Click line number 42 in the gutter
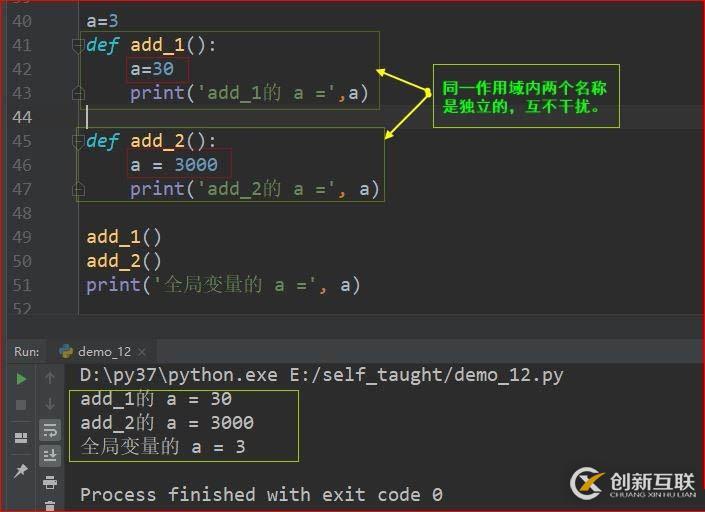Screen dimensions: 705x512 [x=22, y=69]
